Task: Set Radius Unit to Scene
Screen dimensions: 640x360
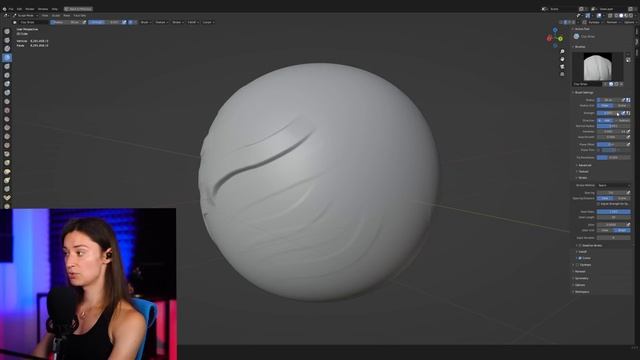Action: point(622,105)
